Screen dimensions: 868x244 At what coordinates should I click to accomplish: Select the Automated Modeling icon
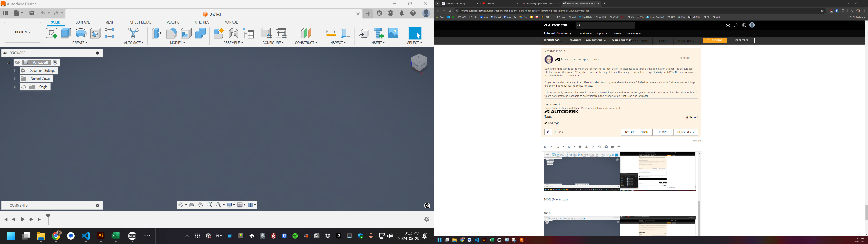pos(133,33)
